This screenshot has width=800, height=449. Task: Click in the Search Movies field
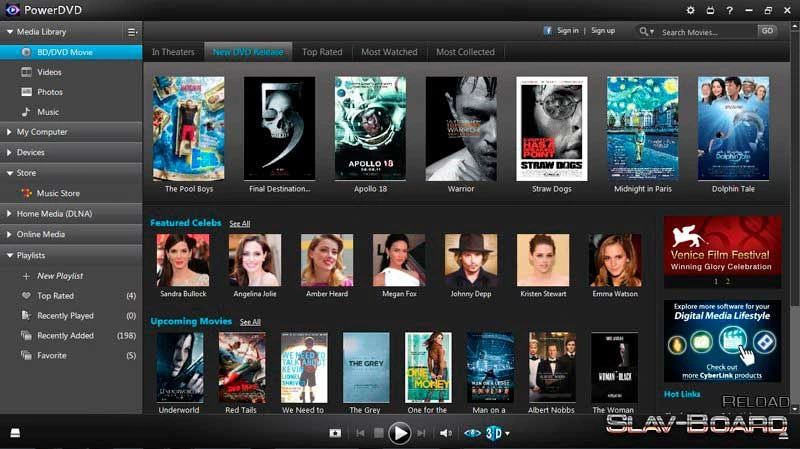point(708,32)
